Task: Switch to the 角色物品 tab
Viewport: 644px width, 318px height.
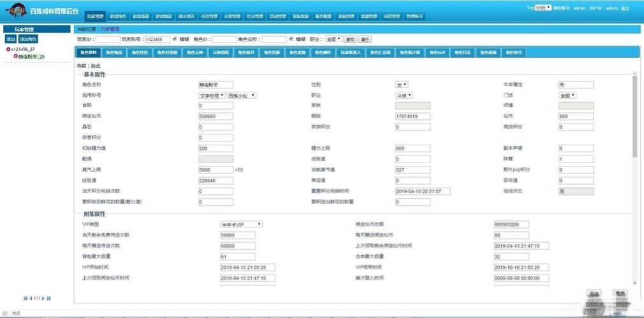Action: tap(113, 52)
